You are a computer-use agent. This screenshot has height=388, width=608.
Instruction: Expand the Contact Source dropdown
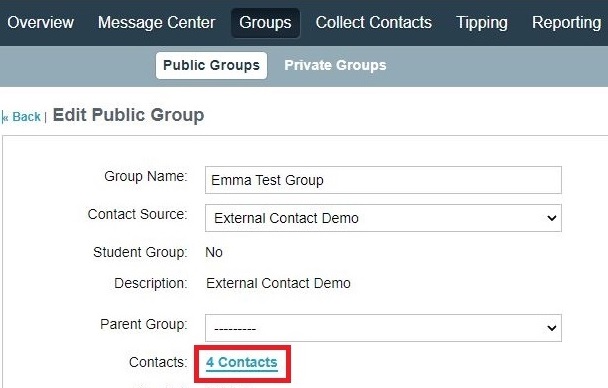tap(383, 218)
